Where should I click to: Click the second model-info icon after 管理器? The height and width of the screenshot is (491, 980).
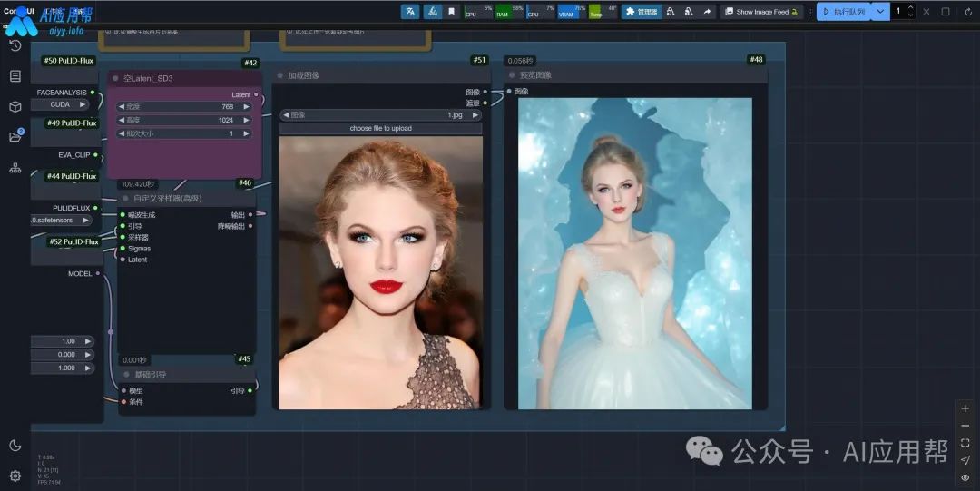[x=688, y=11]
